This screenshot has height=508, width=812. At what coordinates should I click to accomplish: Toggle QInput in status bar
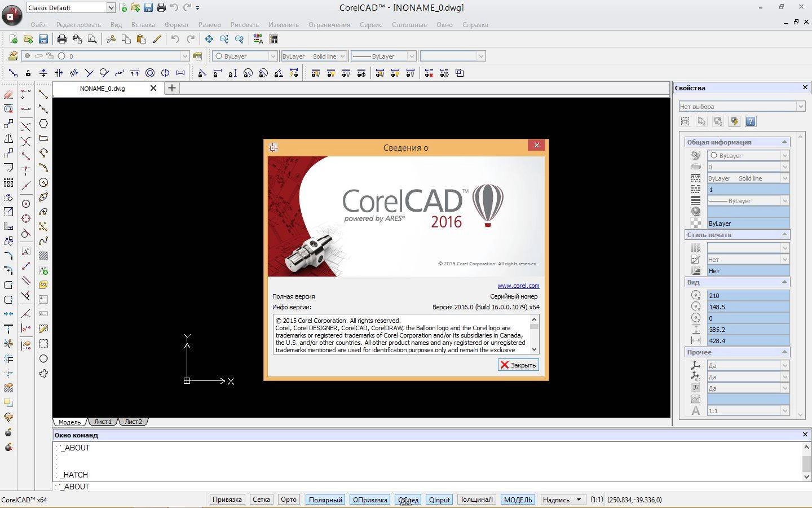click(x=439, y=500)
